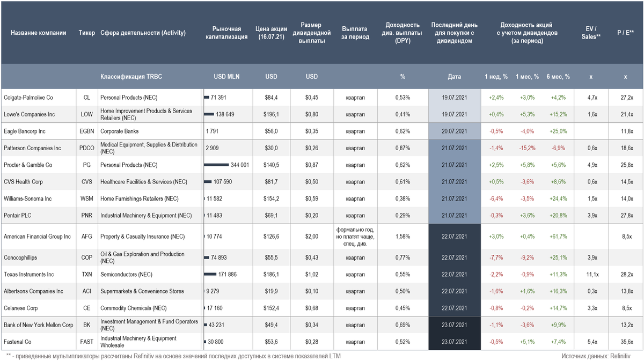Click 'Supermarkets & Convenience Stores' cell
Viewport: 644px width, 361px height.
click(142, 291)
